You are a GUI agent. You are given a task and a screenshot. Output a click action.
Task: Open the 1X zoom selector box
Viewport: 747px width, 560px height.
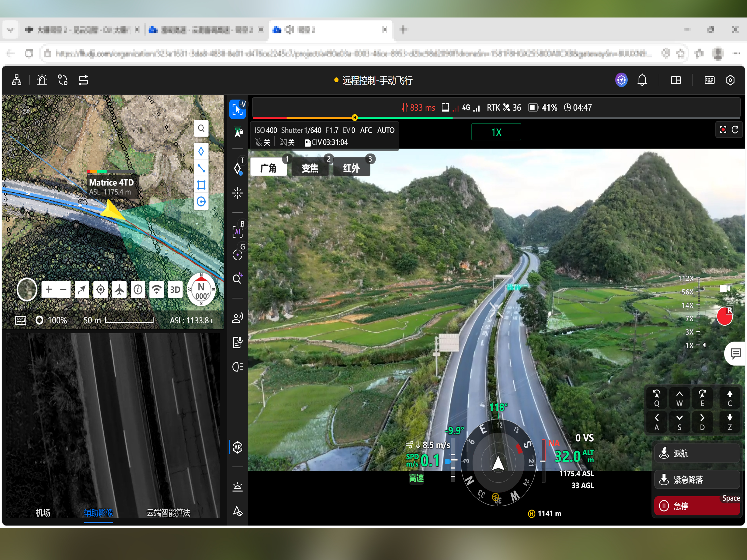[x=496, y=132]
